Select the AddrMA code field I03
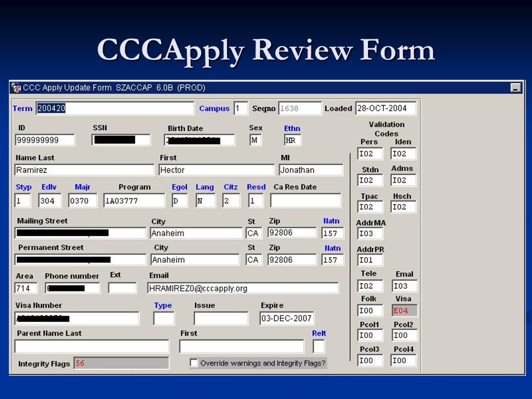Viewport: 532px width, 399px height. coord(370,233)
